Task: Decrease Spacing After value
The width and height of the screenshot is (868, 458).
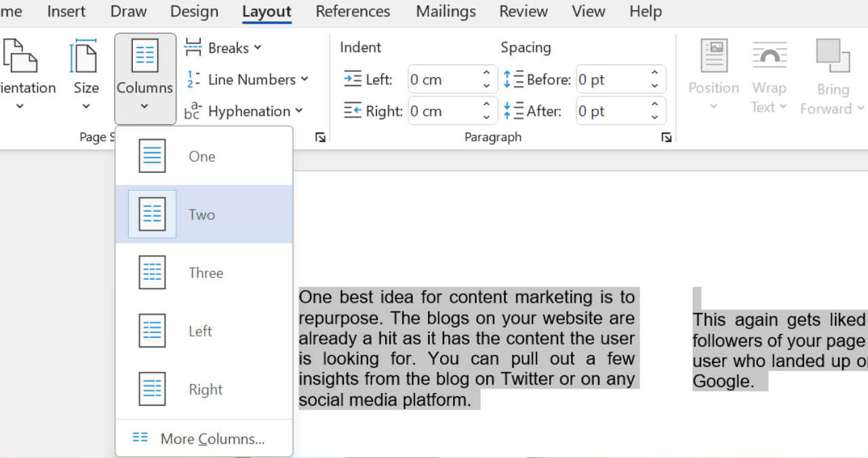Action: click(x=654, y=117)
